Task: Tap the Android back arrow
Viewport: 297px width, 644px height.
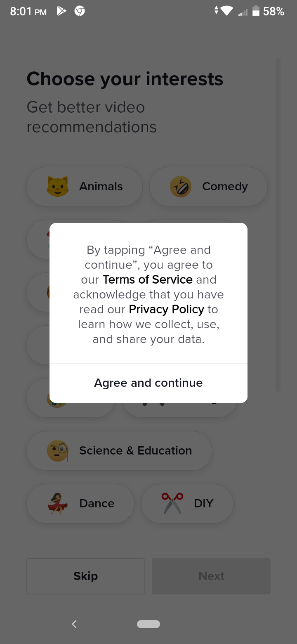Action: point(74,624)
